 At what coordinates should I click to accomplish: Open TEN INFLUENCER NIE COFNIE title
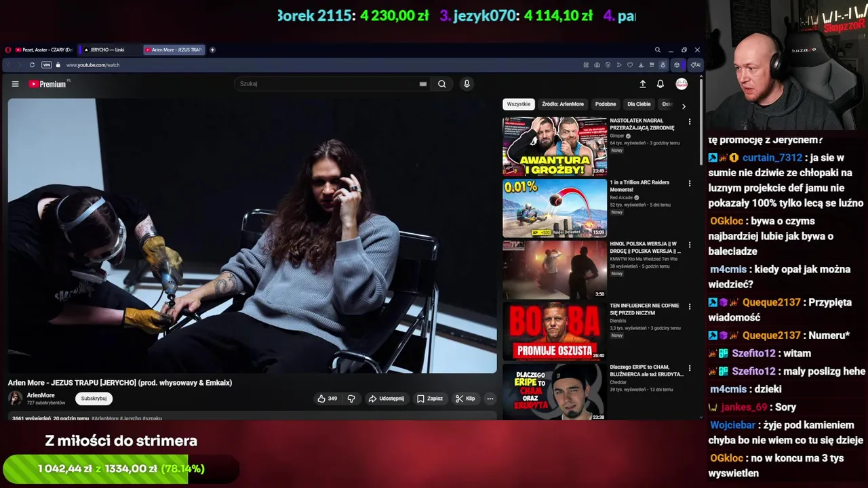pos(644,309)
